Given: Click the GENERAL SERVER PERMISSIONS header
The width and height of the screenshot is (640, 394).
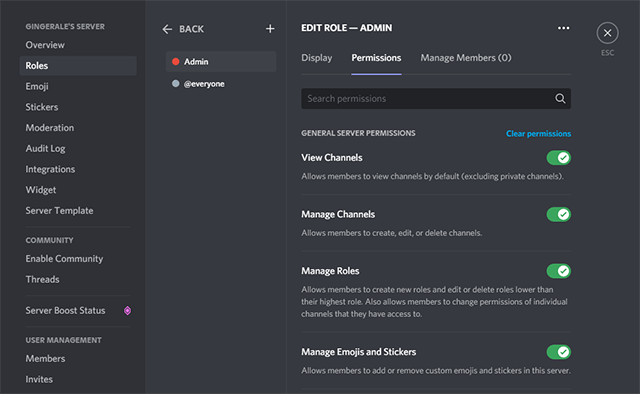Looking at the screenshot, I should tap(358, 133).
